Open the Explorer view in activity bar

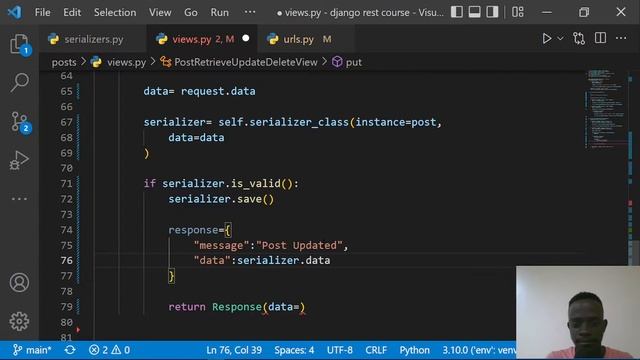tap(19, 44)
